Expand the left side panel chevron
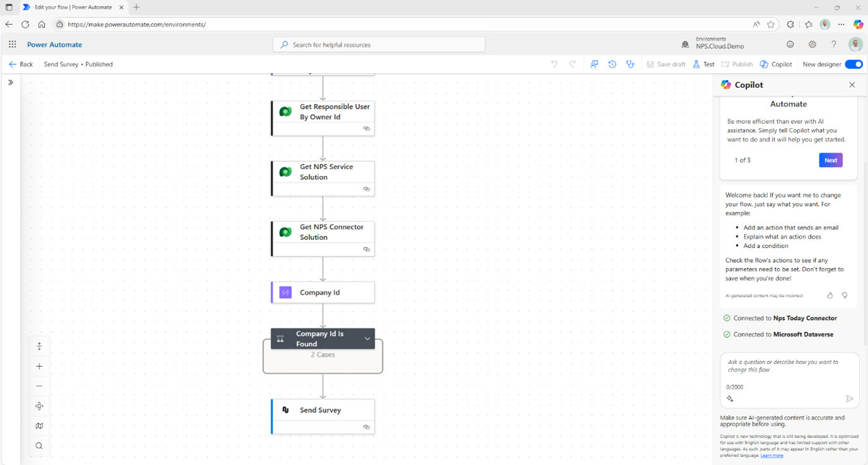The height and width of the screenshot is (465, 868). (11, 83)
